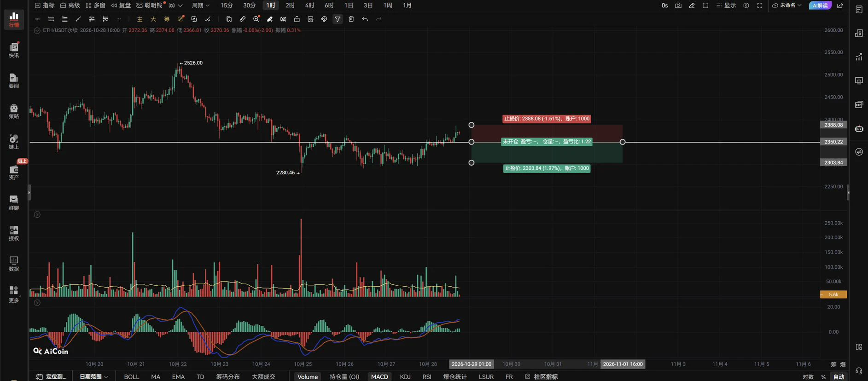Delete drawings with the trash icon
Viewport: 868px width, 381px height.
(x=351, y=19)
